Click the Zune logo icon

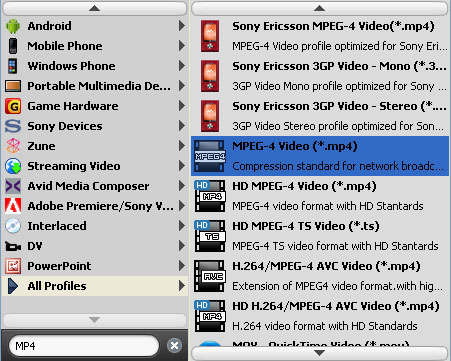(x=13, y=146)
